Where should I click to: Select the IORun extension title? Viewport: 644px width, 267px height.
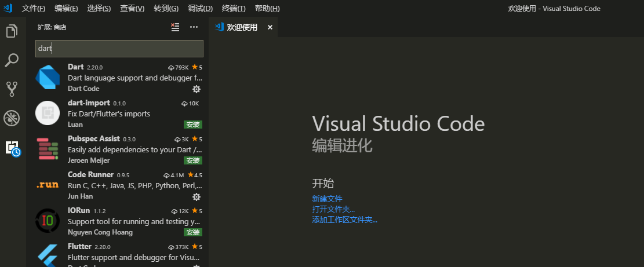click(79, 210)
